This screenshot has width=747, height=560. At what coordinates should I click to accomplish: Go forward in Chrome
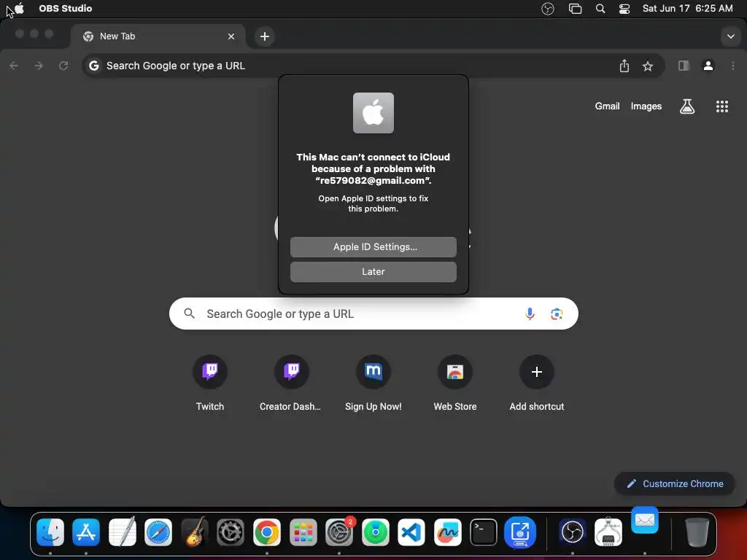(x=39, y=66)
